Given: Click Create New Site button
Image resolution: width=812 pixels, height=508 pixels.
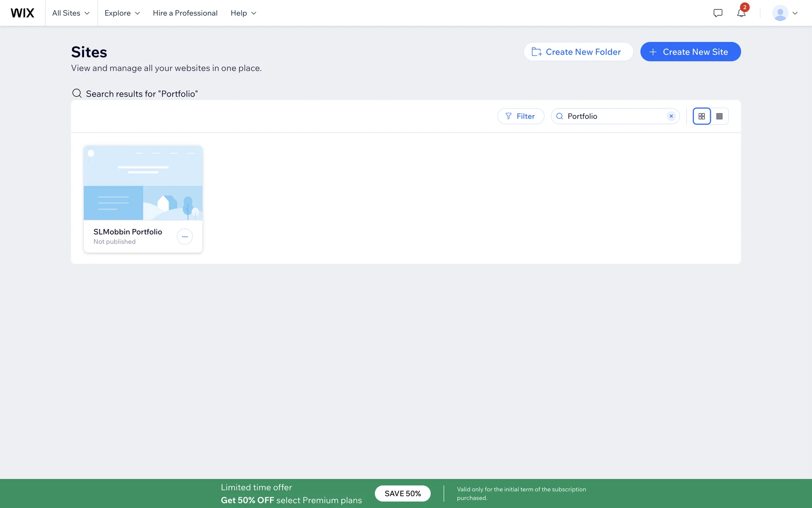Looking at the screenshot, I should pyautogui.click(x=690, y=52).
